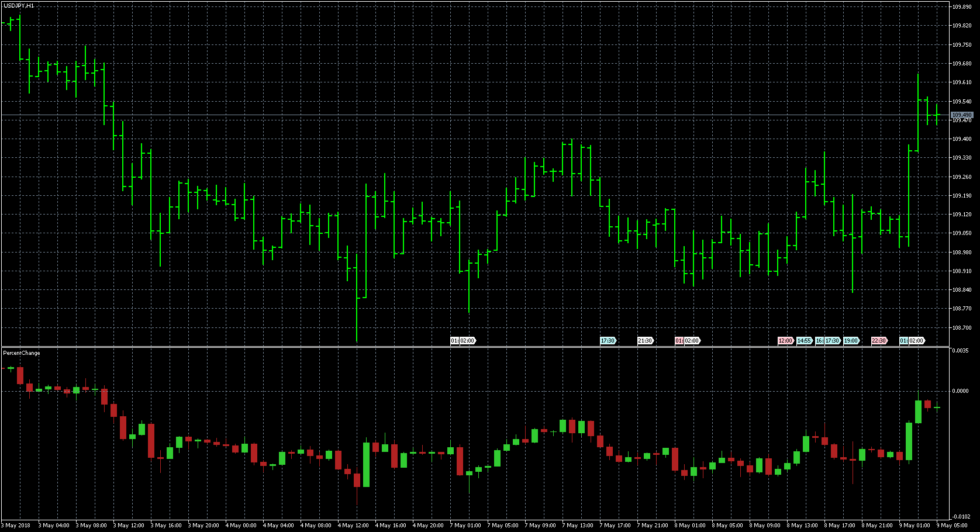Select the 4 May 12:00 time label
980x532 pixels.
(354, 526)
